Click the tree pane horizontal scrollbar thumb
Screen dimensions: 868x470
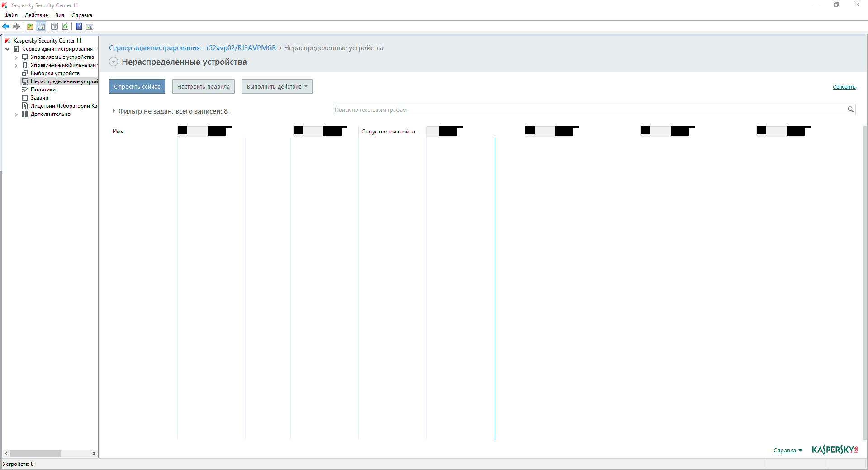(x=36, y=453)
